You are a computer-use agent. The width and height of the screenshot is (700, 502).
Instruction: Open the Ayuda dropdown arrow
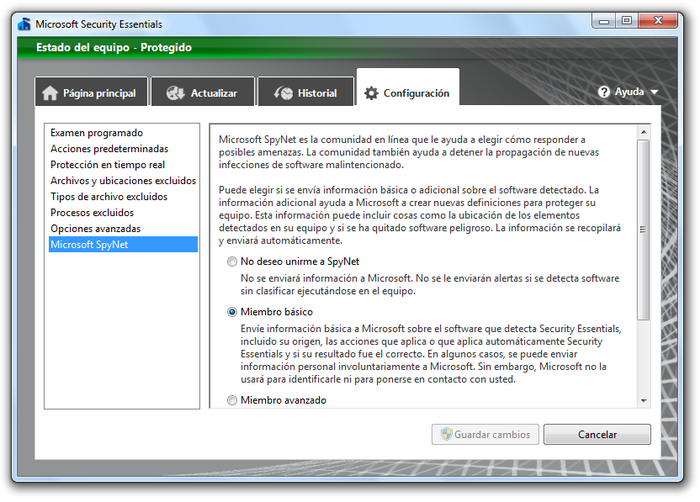pos(654,92)
